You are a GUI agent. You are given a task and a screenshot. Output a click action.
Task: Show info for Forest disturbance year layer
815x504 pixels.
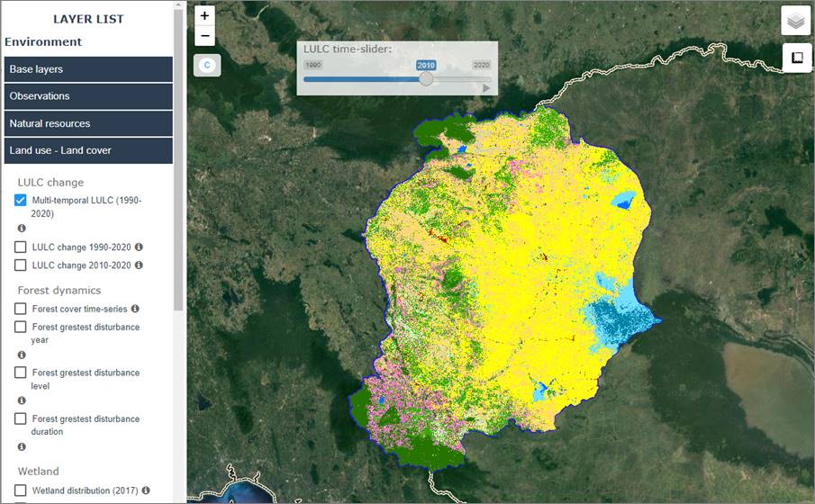[x=22, y=355]
